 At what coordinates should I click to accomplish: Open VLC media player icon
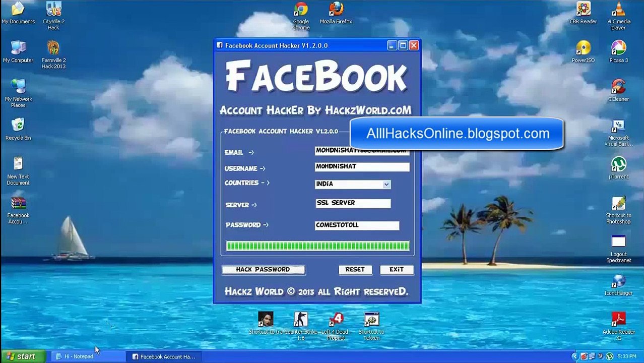point(618,16)
